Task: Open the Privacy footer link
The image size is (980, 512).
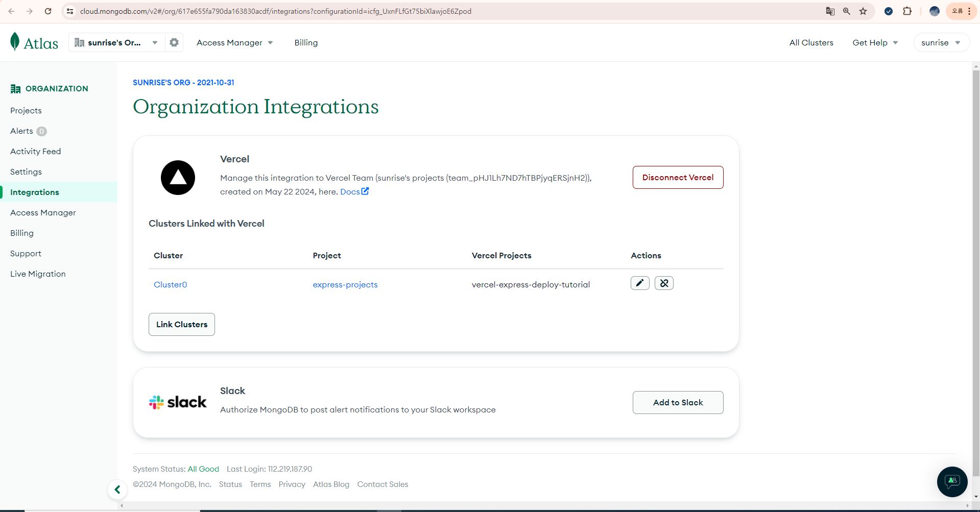Action: (x=292, y=484)
